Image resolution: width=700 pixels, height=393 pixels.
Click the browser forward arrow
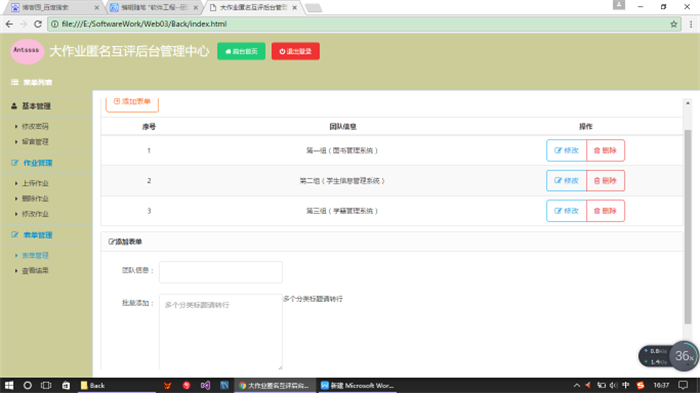point(24,24)
